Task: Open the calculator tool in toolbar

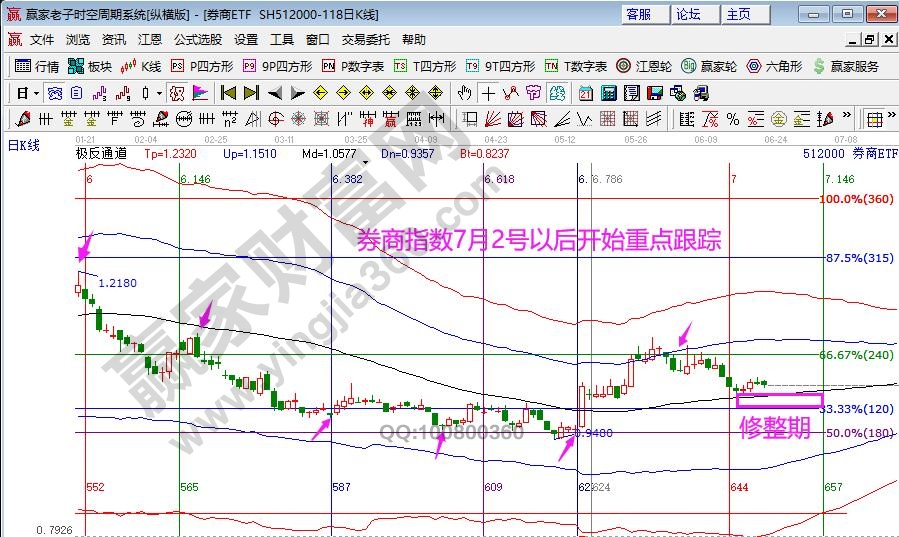Action: (x=607, y=93)
